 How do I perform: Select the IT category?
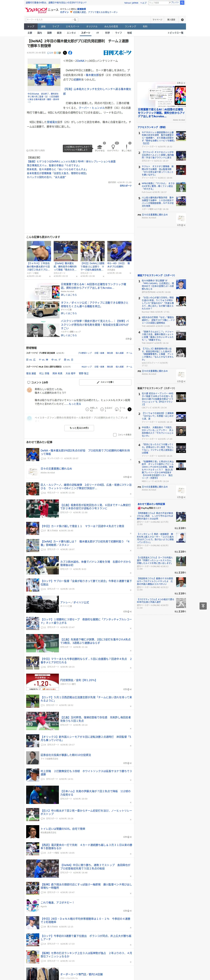click(x=98, y=33)
